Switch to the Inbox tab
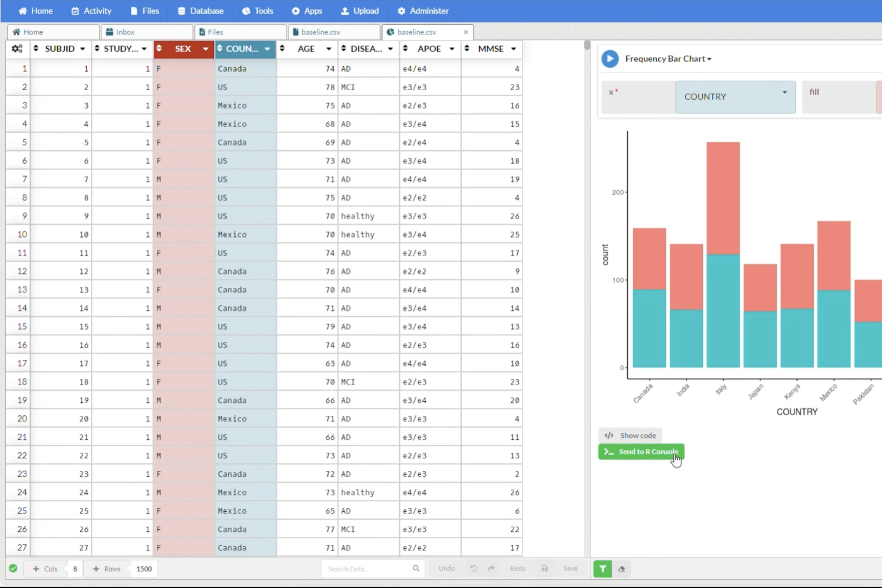This screenshot has width=882, height=588. [125, 32]
